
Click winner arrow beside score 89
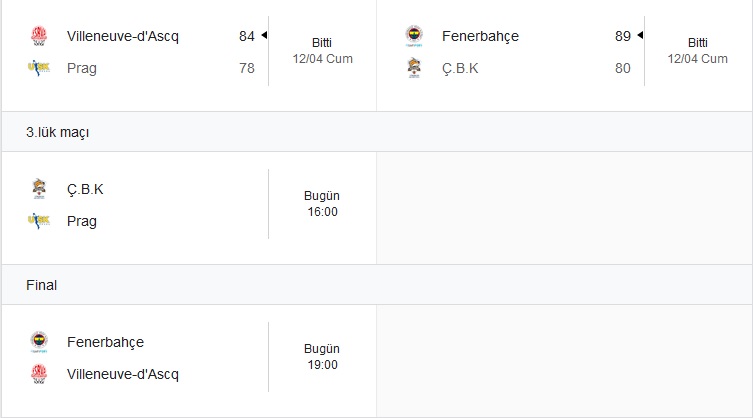click(640, 36)
